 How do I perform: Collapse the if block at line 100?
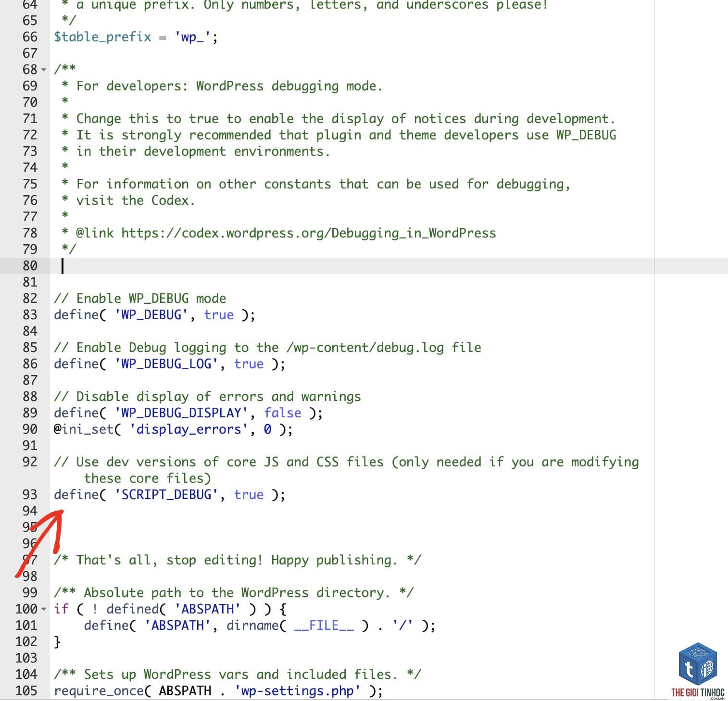point(44,609)
